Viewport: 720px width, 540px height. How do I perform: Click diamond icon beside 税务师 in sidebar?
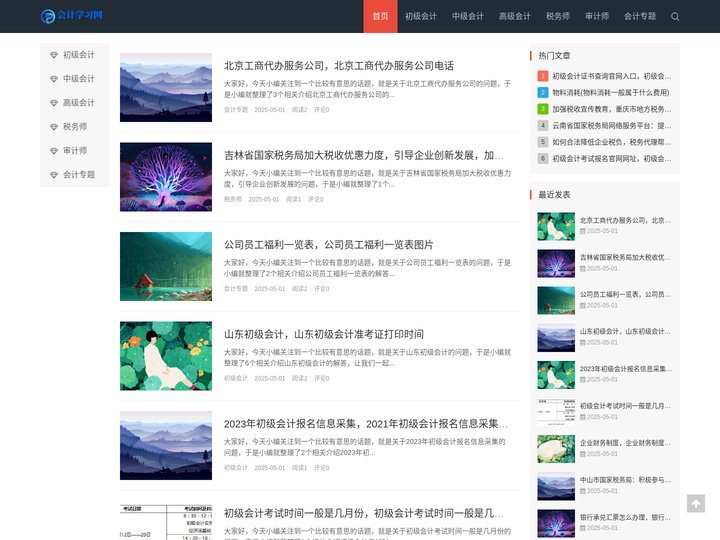click(x=54, y=127)
